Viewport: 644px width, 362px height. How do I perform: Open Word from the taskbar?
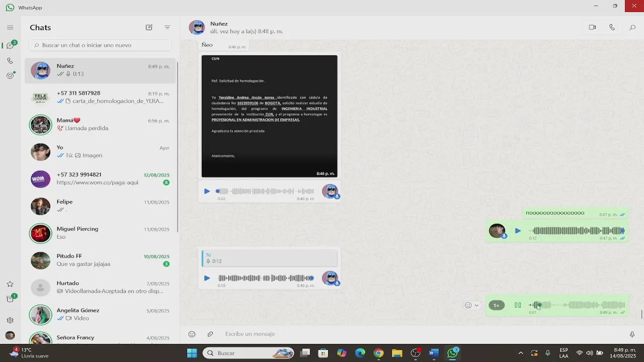tap(434, 353)
